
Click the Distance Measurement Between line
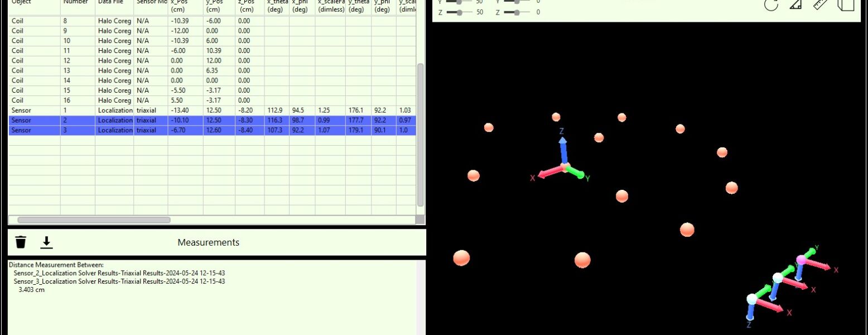point(56,265)
